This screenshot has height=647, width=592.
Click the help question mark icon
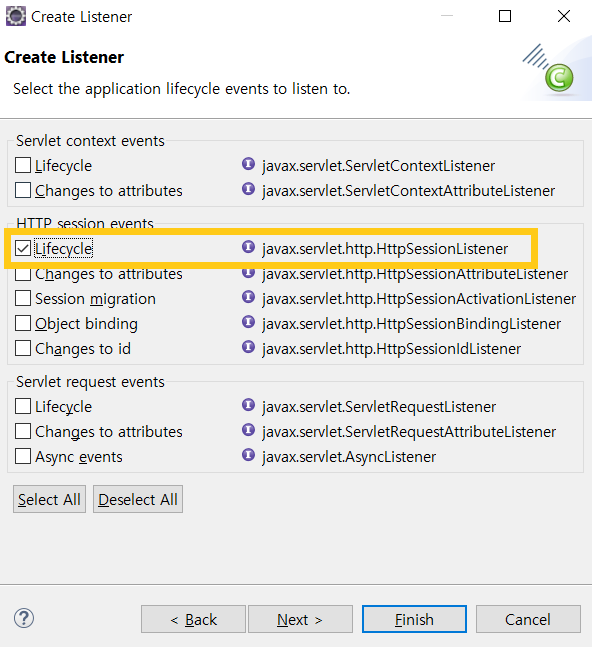(24, 618)
